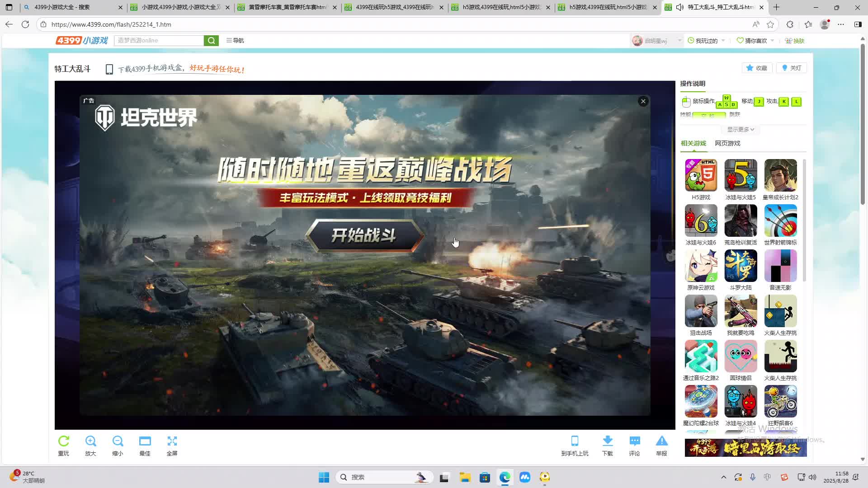Expand 显示更多 in controls panel
Viewport: 868px width, 488px height.
click(x=741, y=130)
